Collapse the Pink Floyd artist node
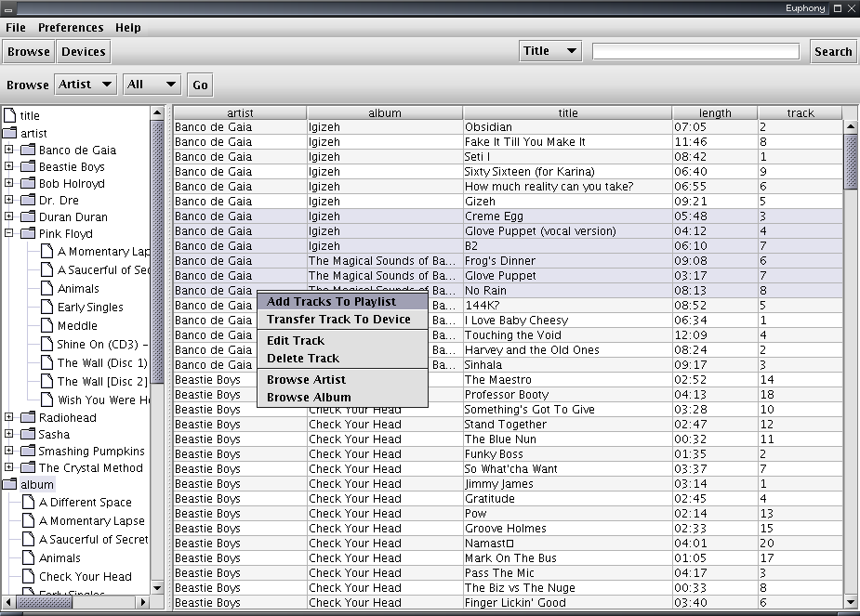This screenshot has width=860, height=616. (x=8, y=233)
